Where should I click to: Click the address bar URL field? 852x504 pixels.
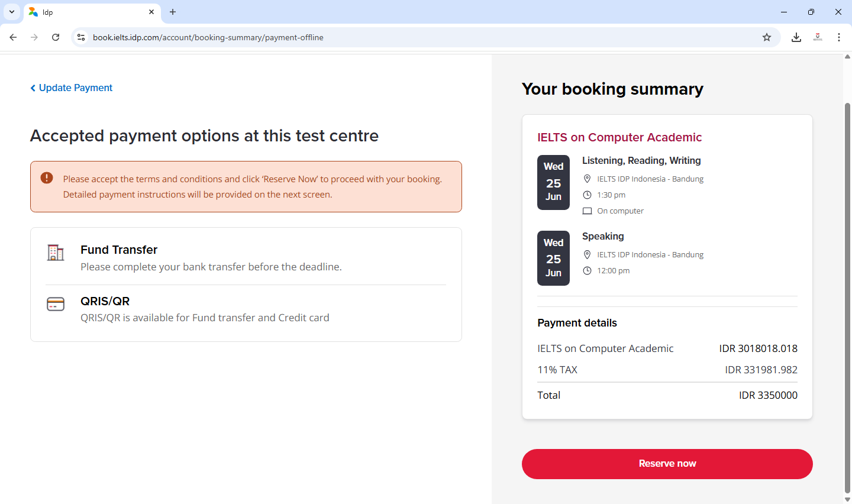click(414, 37)
